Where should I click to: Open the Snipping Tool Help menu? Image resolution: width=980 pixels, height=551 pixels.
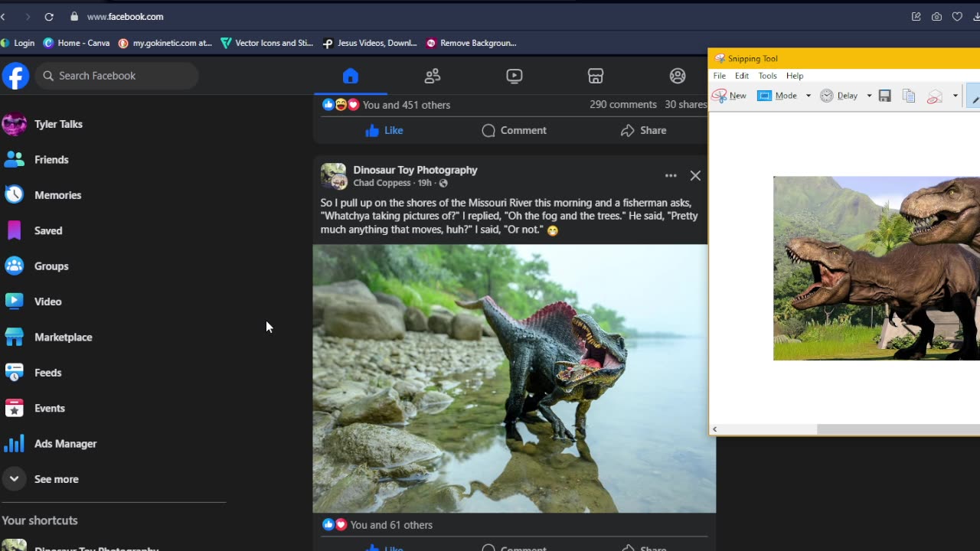pyautogui.click(x=795, y=76)
